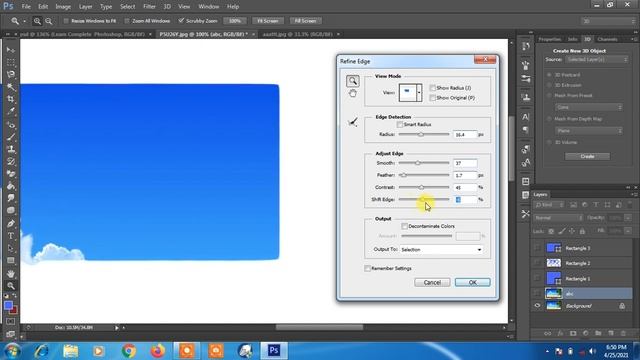
Task: Open the Output To dropdown
Action: pyautogui.click(x=441, y=249)
